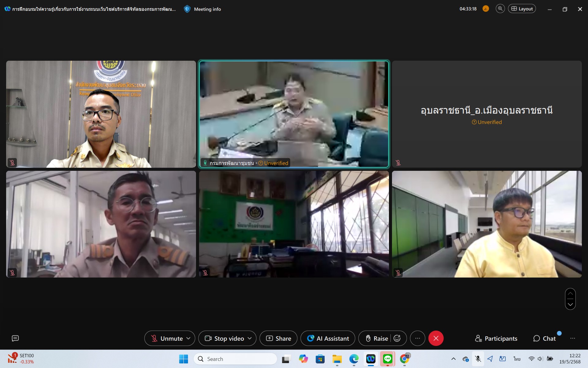
Task: Open the closed captions icon
Action: (x=15, y=338)
